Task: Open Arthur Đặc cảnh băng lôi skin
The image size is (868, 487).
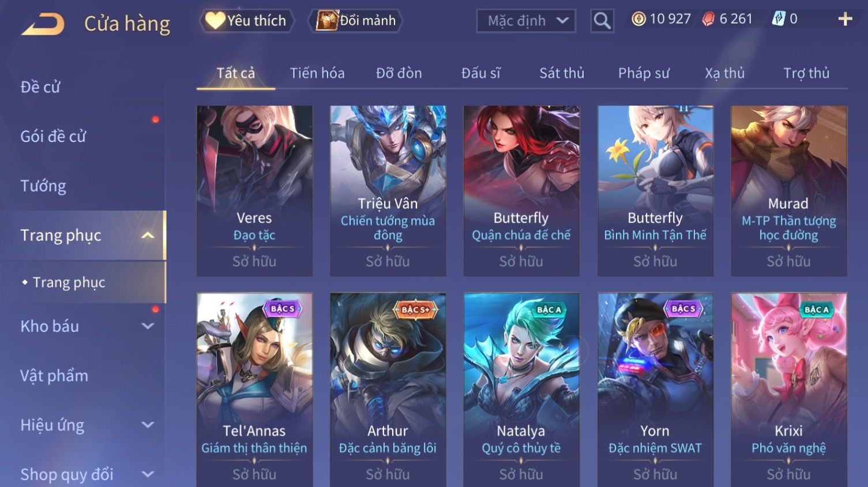Action: 388,390
